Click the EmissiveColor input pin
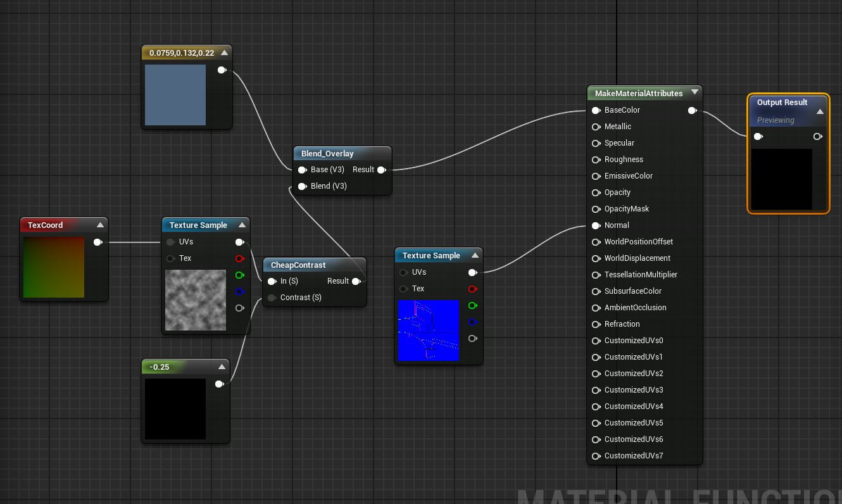This screenshot has width=842, height=504. [x=596, y=176]
